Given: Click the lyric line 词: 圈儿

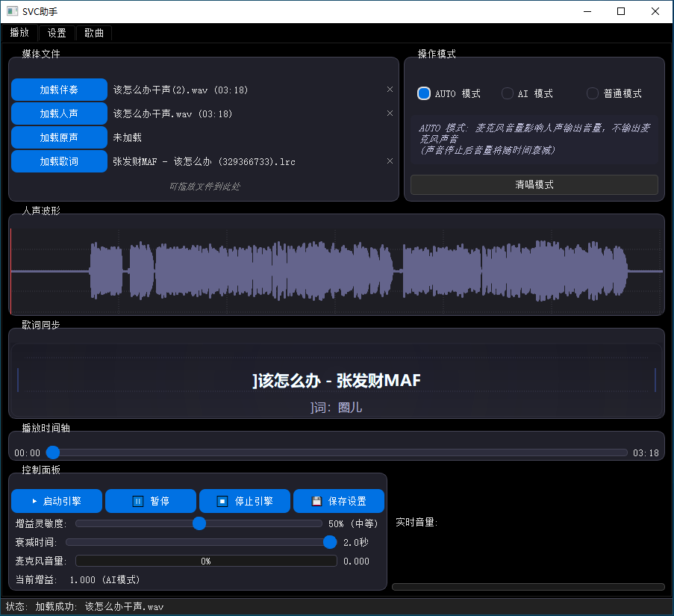Looking at the screenshot, I should (336, 407).
